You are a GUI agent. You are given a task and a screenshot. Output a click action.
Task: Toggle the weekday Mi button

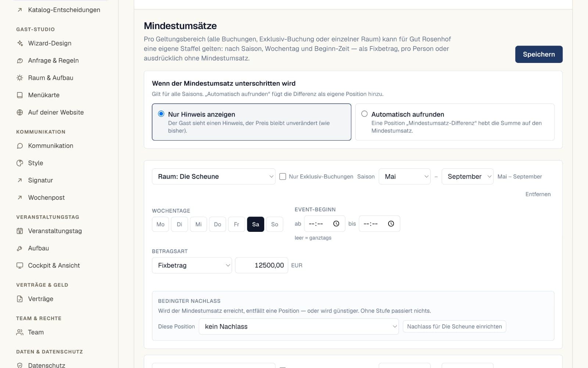[198, 224]
